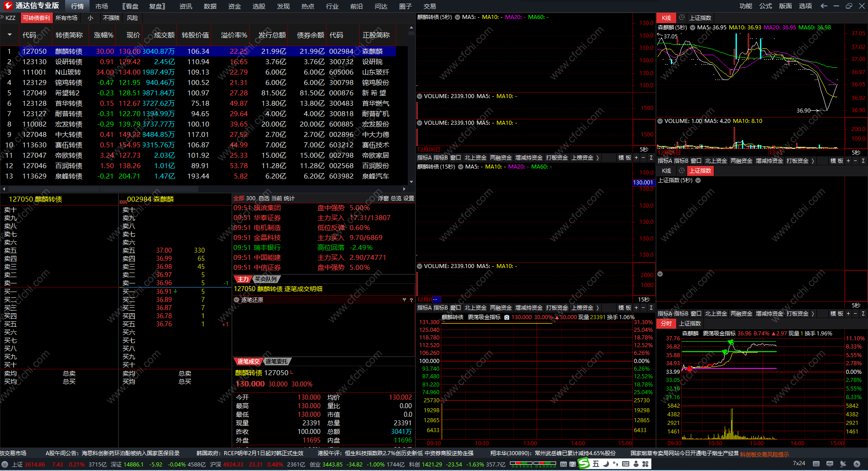Open the 资讯 menu
The width and height of the screenshot is (868, 471).
pos(186,6)
